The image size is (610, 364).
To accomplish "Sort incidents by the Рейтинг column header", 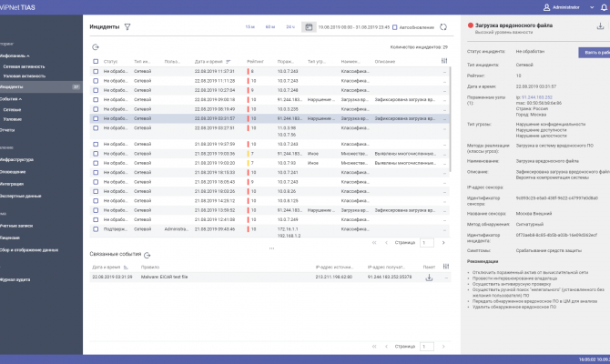I will click(255, 62).
